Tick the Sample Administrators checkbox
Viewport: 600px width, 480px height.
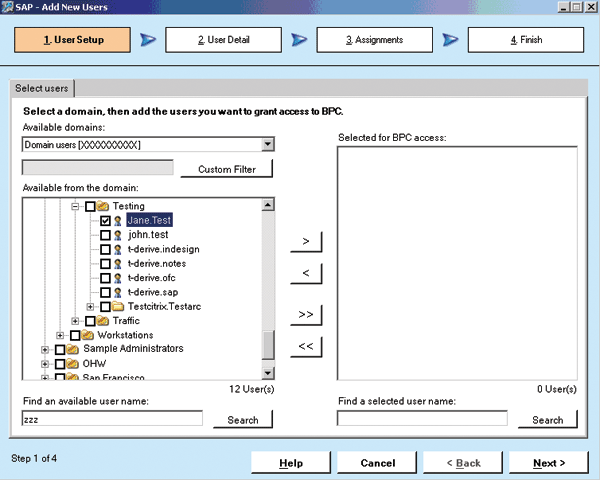60,349
